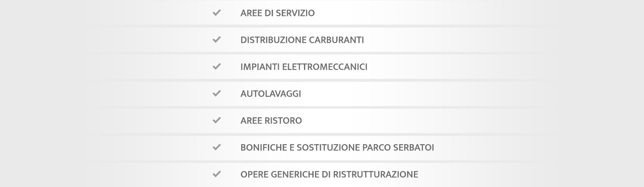Click the check icon for IMPIANTI ELETTROMECCANICI
Screen dimensions: 644x187
click(x=217, y=67)
